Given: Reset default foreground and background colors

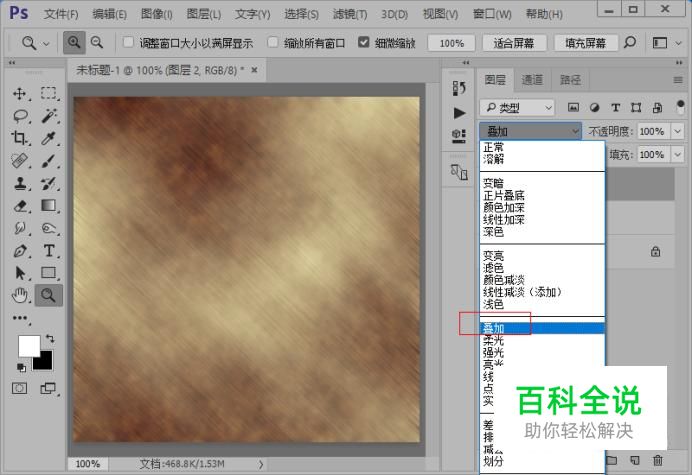Looking at the screenshot, I should coord(21,367).
